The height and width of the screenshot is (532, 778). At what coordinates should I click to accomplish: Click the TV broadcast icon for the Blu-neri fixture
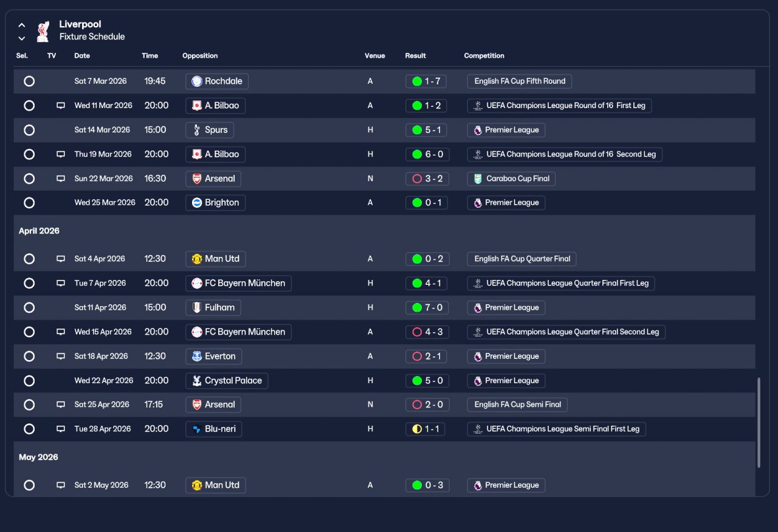pos(61,429)
